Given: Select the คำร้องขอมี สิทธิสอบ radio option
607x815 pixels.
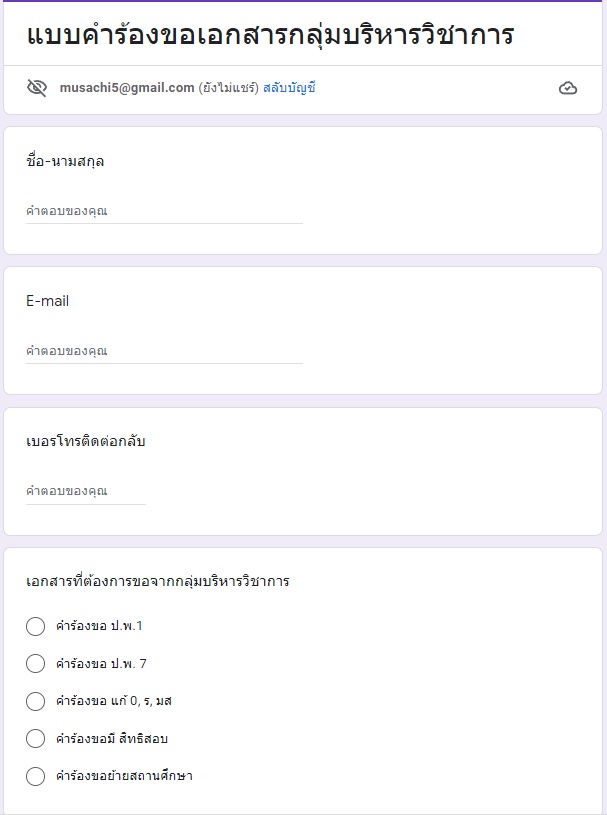Looking at the screenshot, I should [35, 739].
